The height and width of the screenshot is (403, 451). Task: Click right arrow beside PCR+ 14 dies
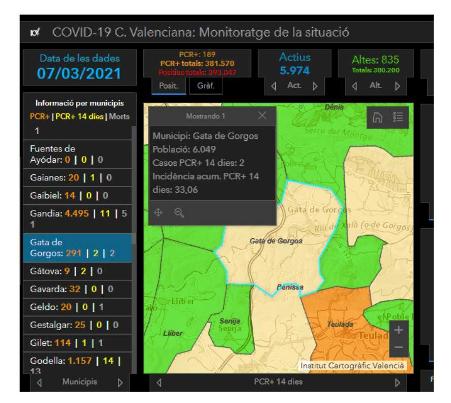point(397,383)
